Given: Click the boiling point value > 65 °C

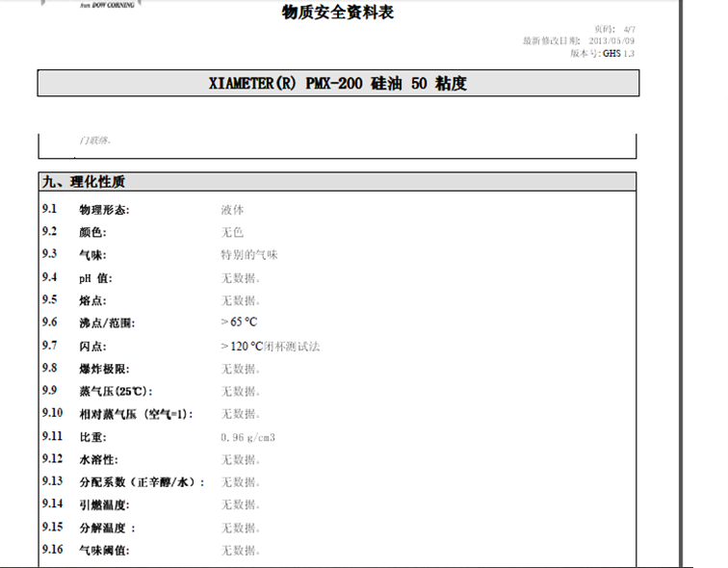Looking at the screenshot, I should pos(239,323).
